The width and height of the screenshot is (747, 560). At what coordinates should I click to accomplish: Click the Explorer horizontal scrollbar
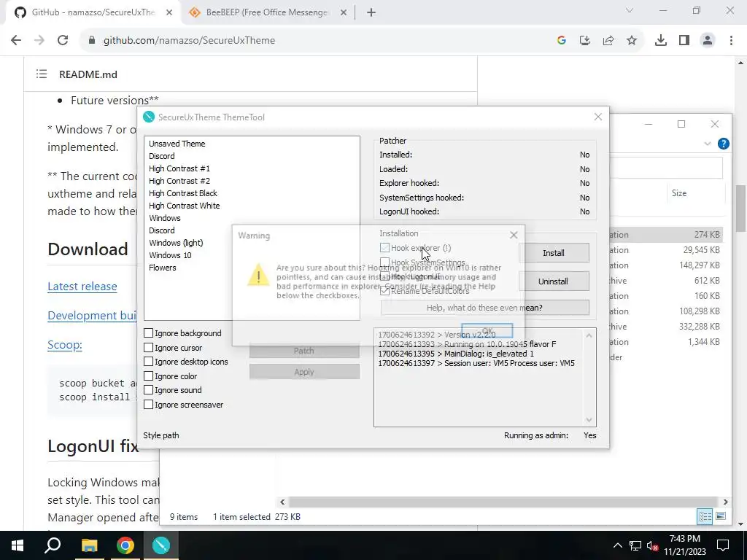[503, 502]
